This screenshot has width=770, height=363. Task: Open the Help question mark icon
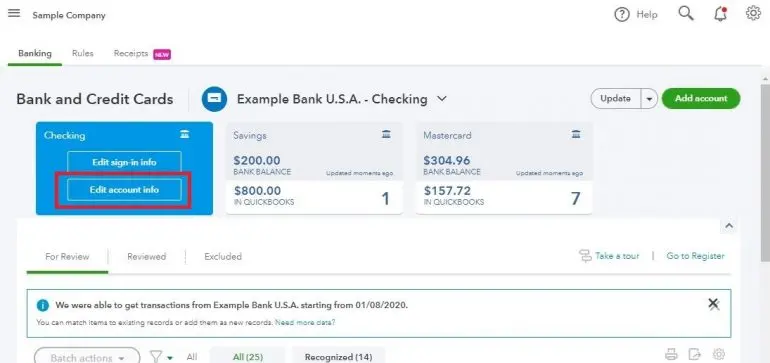(622, 15)
